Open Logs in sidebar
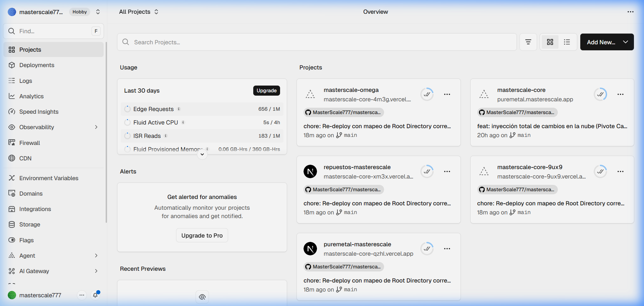The height and width of the screenshot is (306, 644). [x=54, y=81]
